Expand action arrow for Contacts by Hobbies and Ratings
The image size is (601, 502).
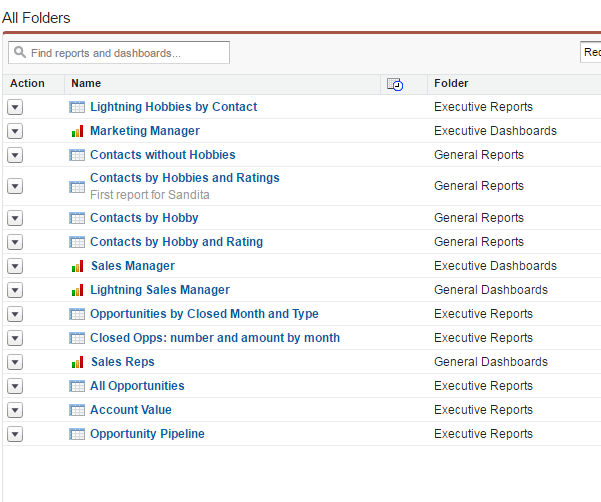point(15,186)
